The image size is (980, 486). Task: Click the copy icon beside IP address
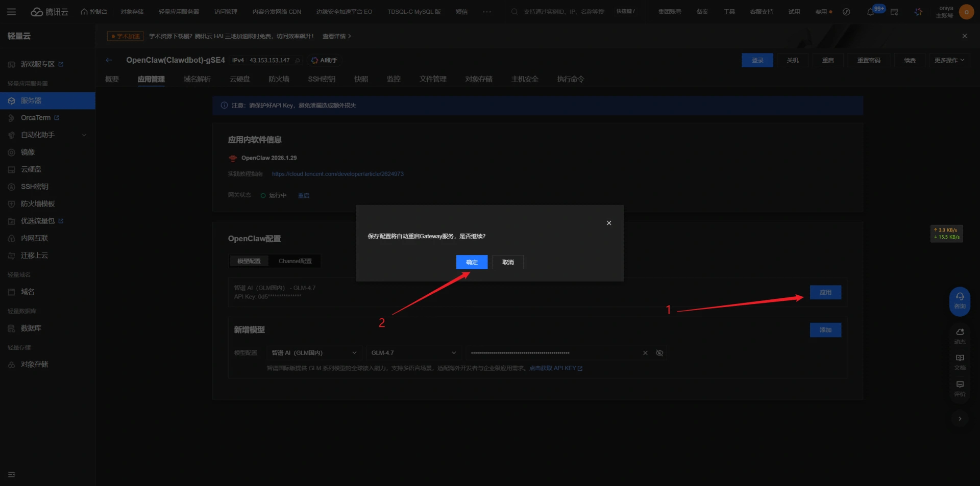pyautogui.click(x=298, y=61)
